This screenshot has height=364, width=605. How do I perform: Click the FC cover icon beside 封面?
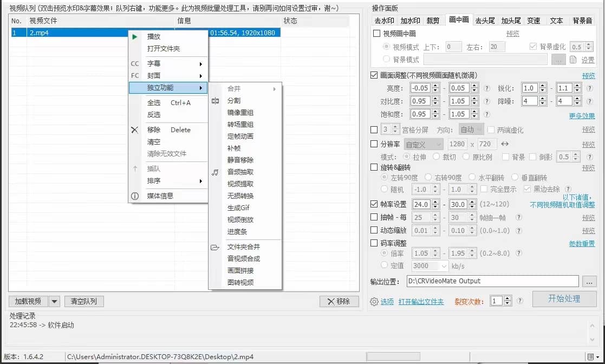click(134, 75)
